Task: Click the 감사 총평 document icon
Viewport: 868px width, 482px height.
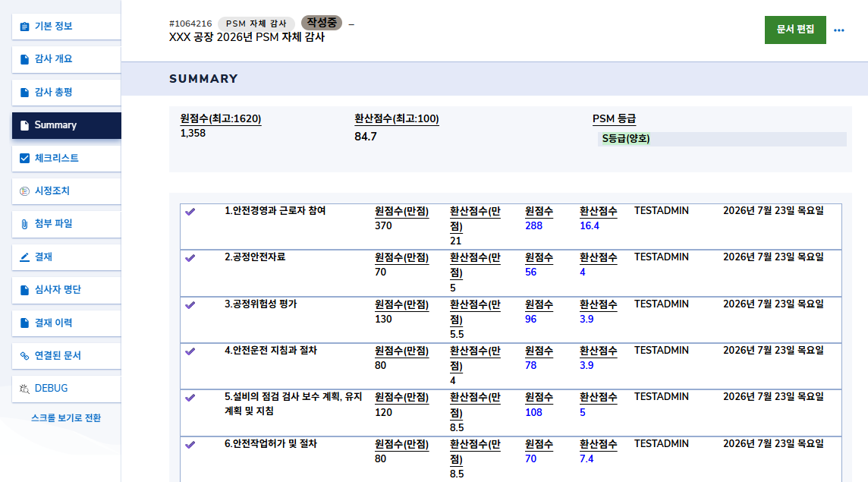Action: click(x=24, y=93)
